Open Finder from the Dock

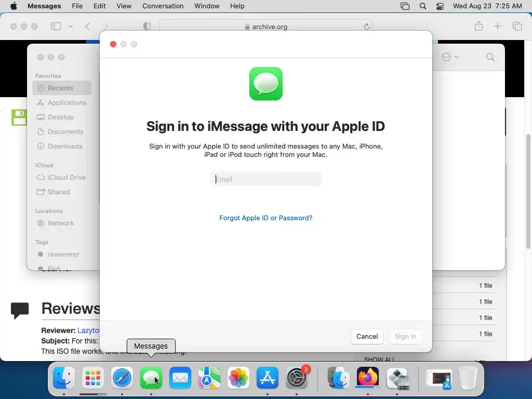point(64,378)
